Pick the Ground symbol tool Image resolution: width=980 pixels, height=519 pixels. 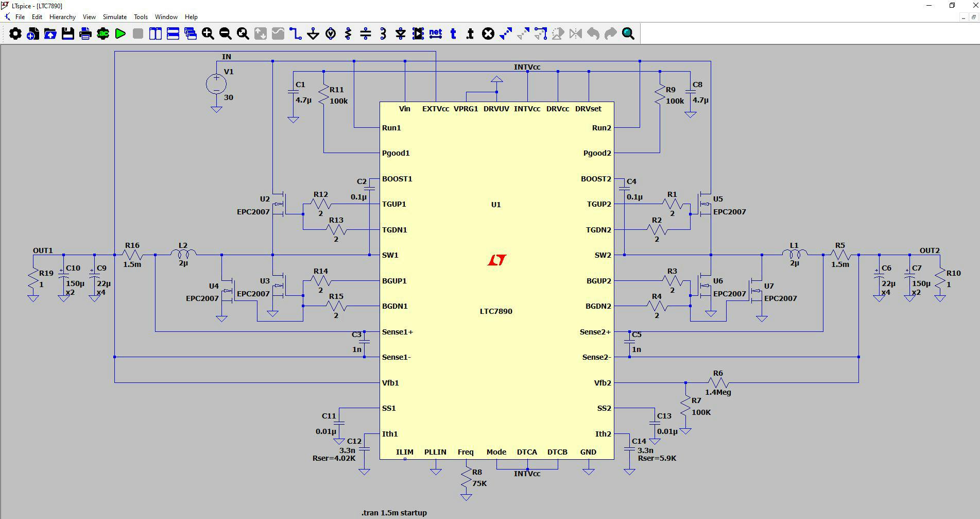point(314,34)
